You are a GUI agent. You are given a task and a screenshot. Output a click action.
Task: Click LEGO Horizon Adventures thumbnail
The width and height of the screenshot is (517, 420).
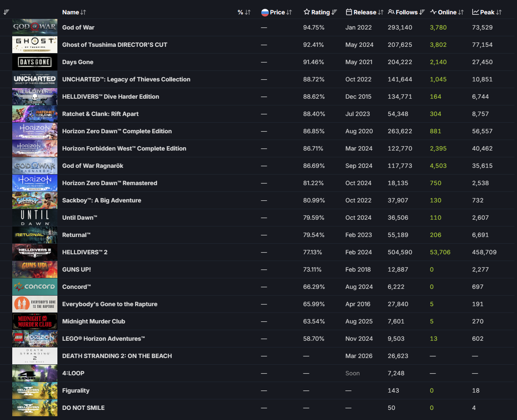pos(35,339)
